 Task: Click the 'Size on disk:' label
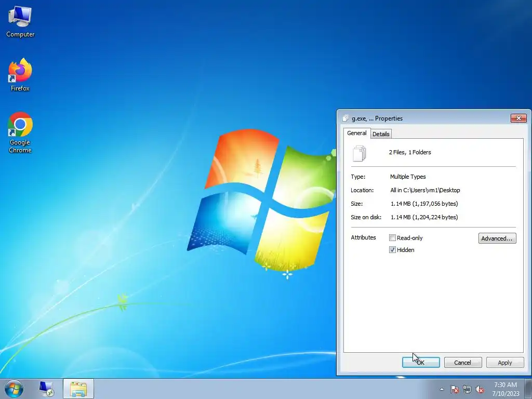pos(366,217)
